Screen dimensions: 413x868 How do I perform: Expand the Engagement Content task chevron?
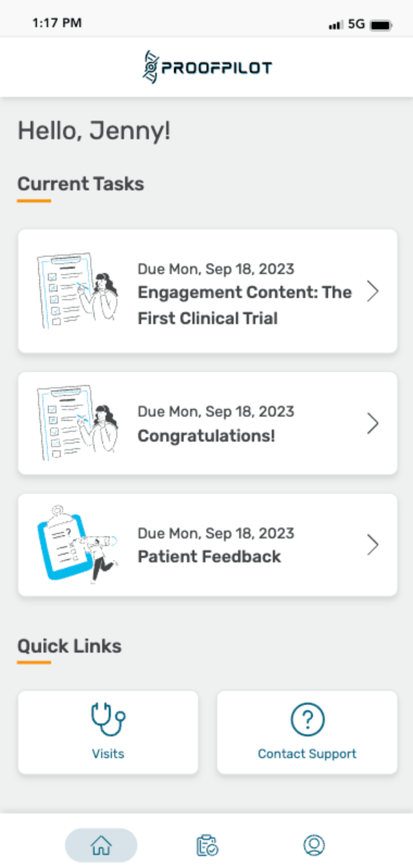tap(373, 291)
